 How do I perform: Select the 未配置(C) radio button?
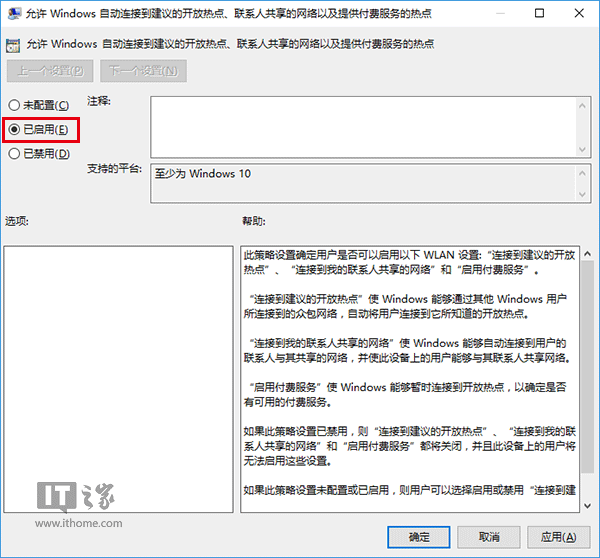(15, 105)
